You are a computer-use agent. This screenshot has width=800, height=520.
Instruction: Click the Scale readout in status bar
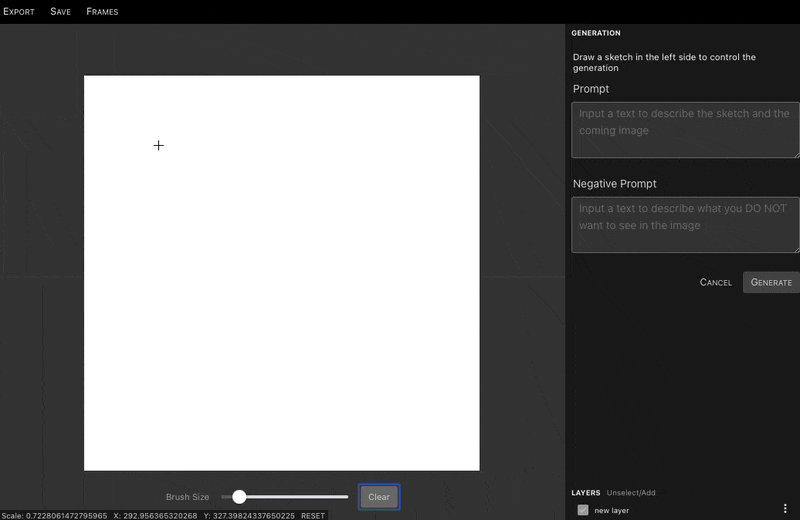pyautogui.click(x=54, y=516)
